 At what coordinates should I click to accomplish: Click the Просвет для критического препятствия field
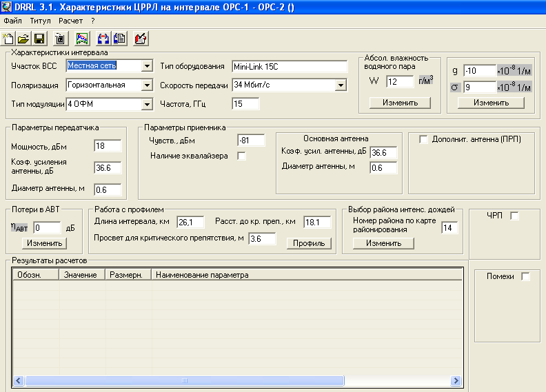point(262,239)
